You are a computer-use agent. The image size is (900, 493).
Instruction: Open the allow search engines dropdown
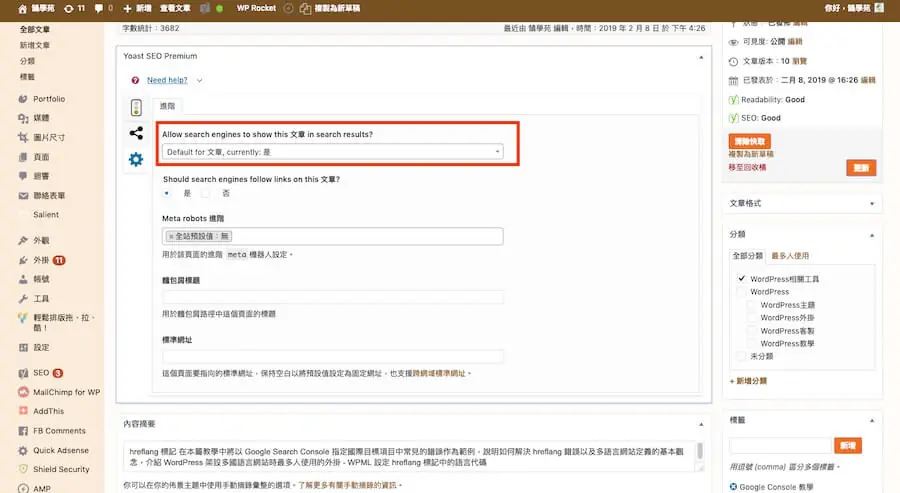[333, 152]
